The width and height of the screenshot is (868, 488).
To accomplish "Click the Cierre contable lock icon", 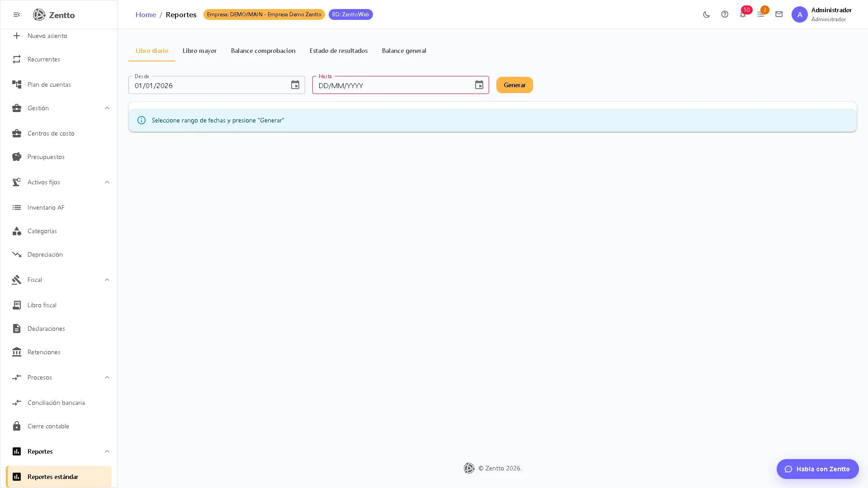I will tap(17, 426).
